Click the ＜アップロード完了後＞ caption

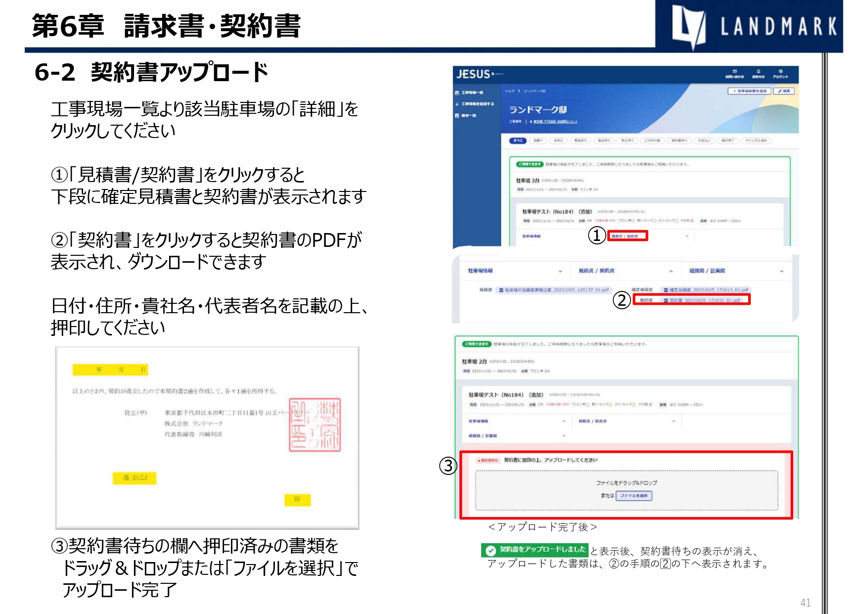coord(543,527)
